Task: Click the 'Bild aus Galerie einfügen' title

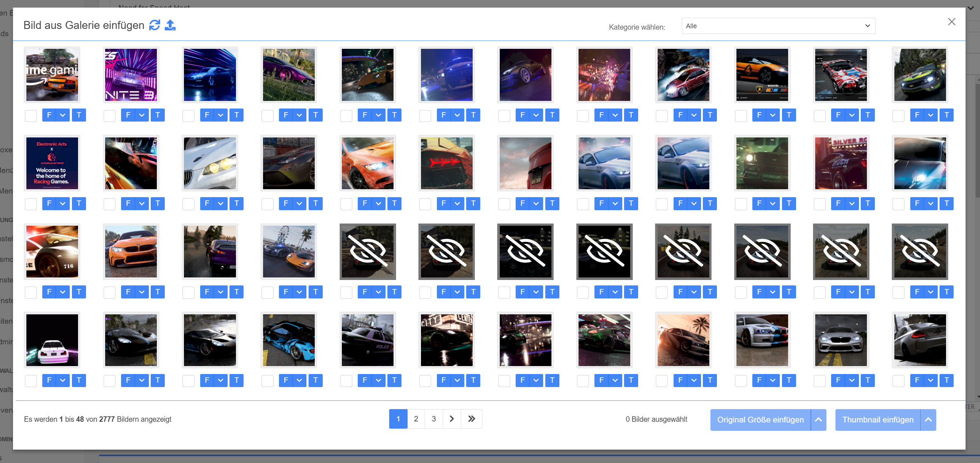Action: [x=84, y=25]
